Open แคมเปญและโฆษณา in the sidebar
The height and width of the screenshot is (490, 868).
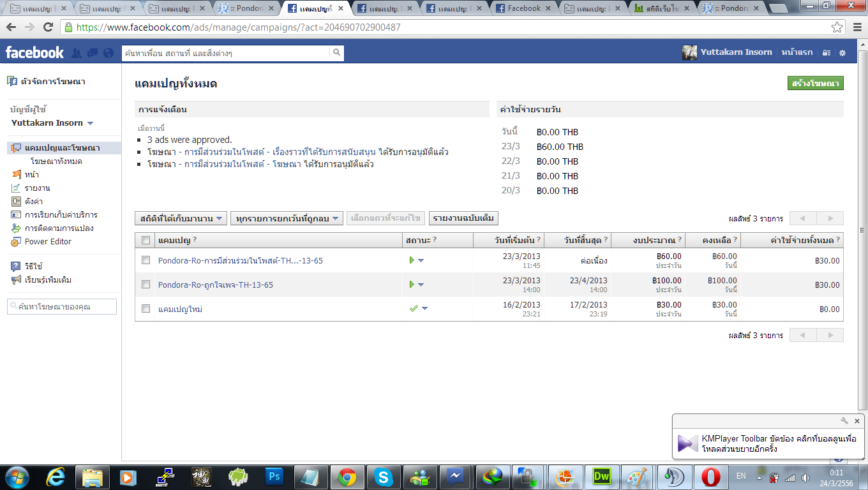click(x=63, y=148)
